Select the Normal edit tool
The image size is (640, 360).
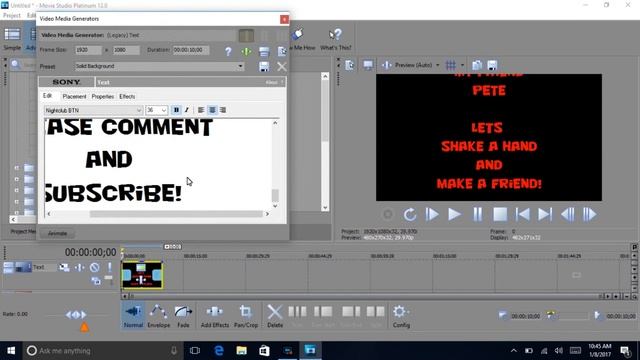point(133,316)
